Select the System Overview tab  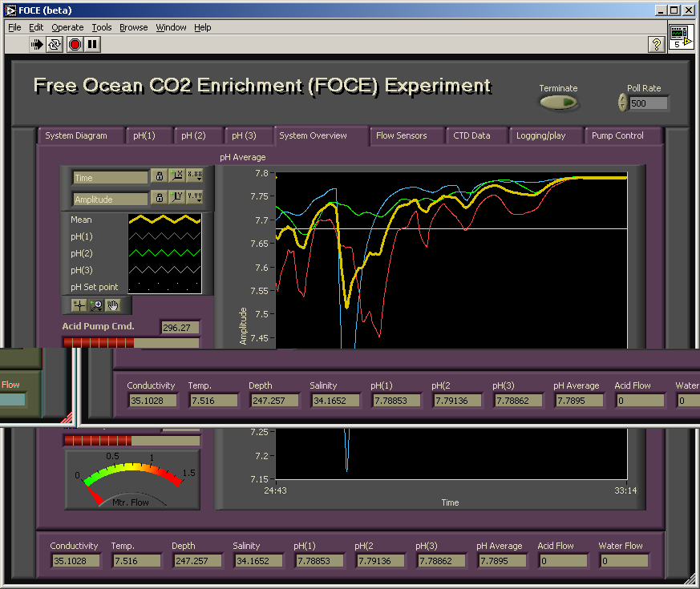[x=321, y=135]
